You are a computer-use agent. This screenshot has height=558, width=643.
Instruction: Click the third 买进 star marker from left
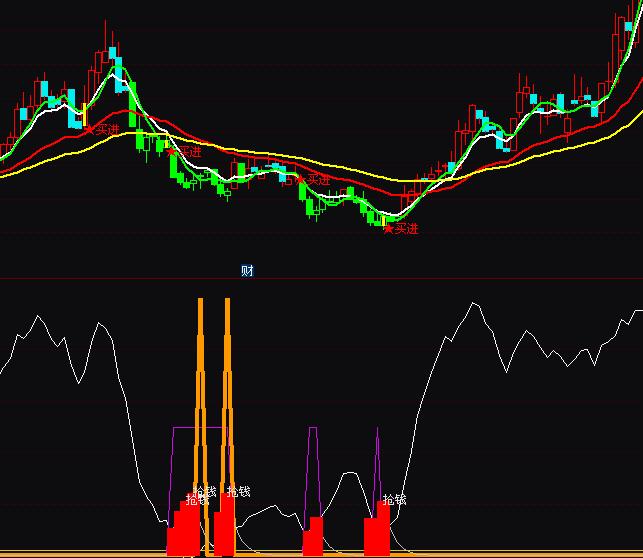[x=300, y=179]
